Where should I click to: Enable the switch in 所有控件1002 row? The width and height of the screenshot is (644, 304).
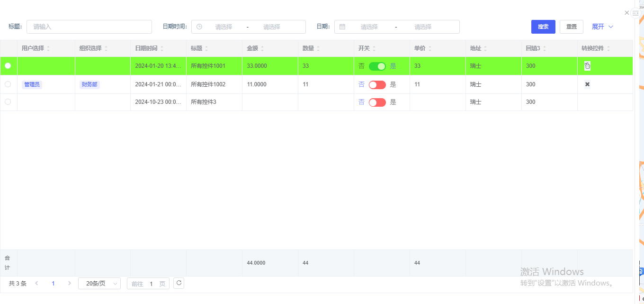[x=377, y=85]
